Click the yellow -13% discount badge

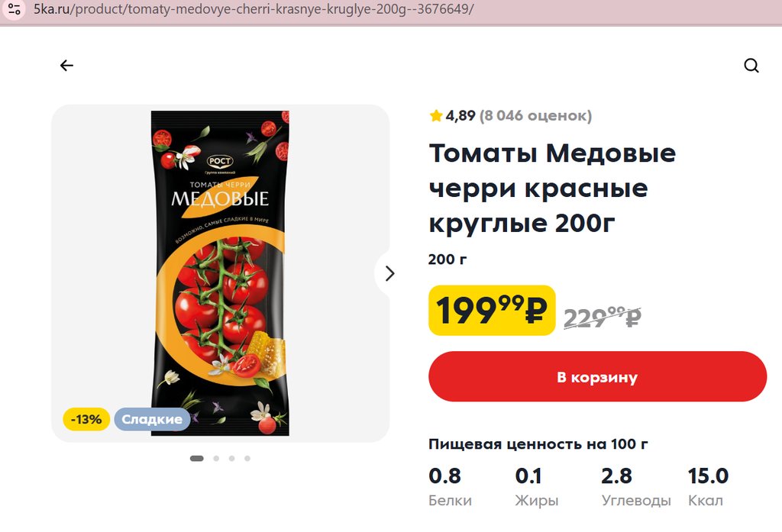[x=86, y=419]
